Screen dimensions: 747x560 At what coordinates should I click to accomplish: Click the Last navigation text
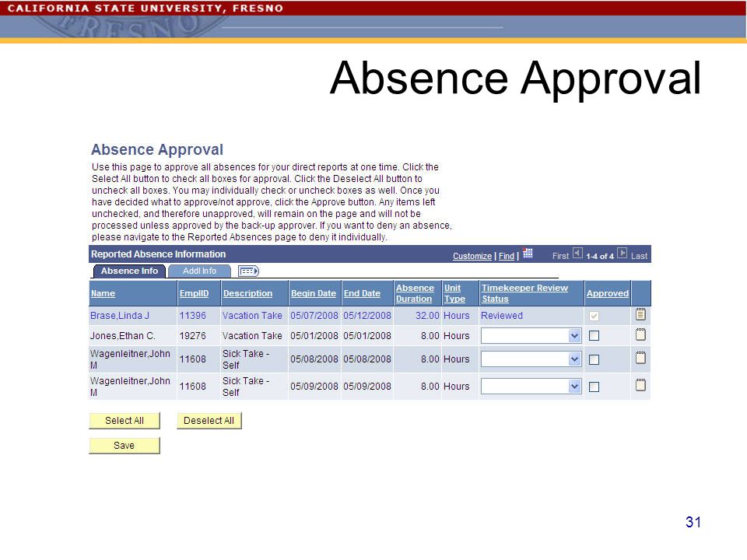tap(639, 256)
